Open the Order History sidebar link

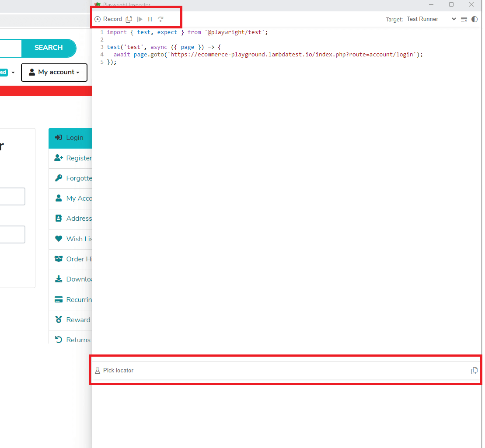[x=70, y=259]
